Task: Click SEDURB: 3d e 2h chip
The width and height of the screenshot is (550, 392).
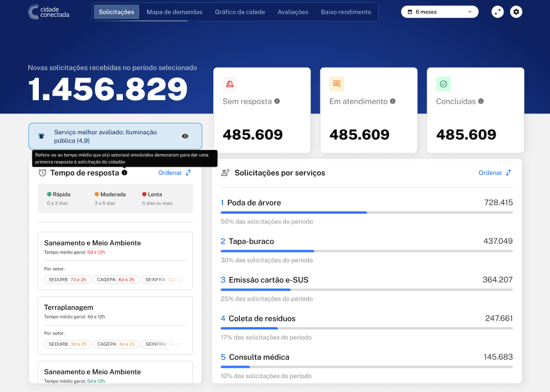Action: pyautogui.click(x=67, y=344)
